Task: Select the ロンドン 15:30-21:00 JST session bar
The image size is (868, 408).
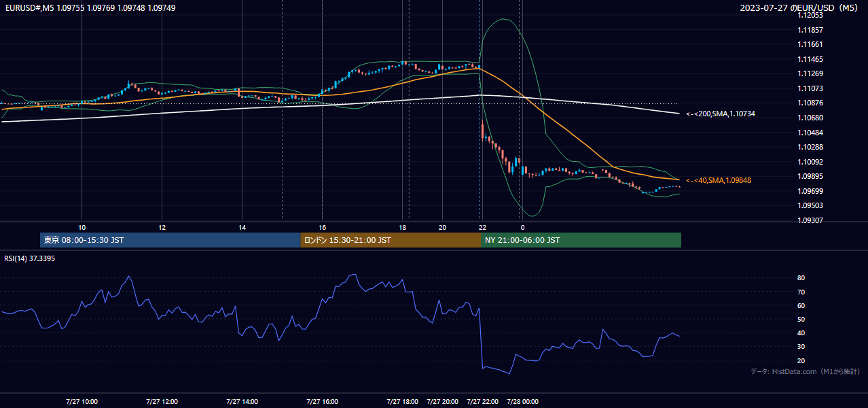Action: tap(391, 240)
